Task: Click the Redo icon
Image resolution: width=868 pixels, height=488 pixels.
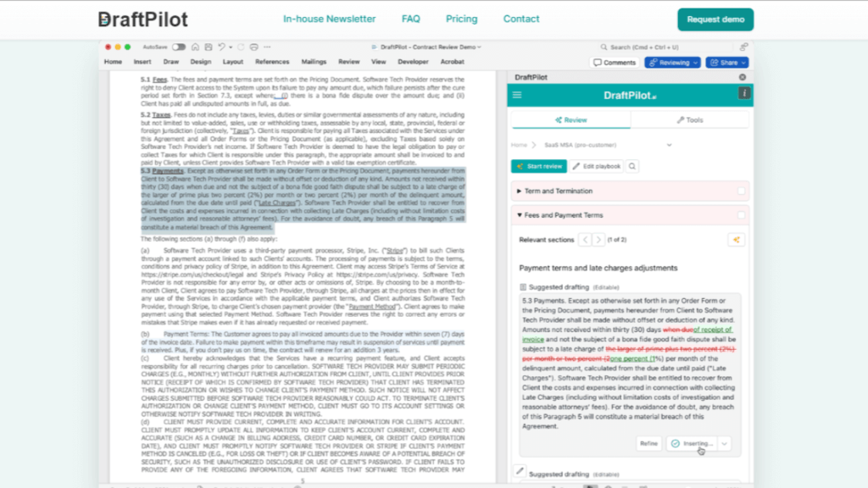Action: (241, 47)
